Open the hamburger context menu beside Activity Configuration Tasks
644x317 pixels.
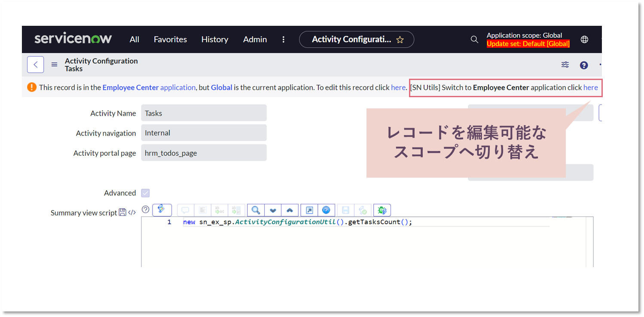[x=54, y=65]
